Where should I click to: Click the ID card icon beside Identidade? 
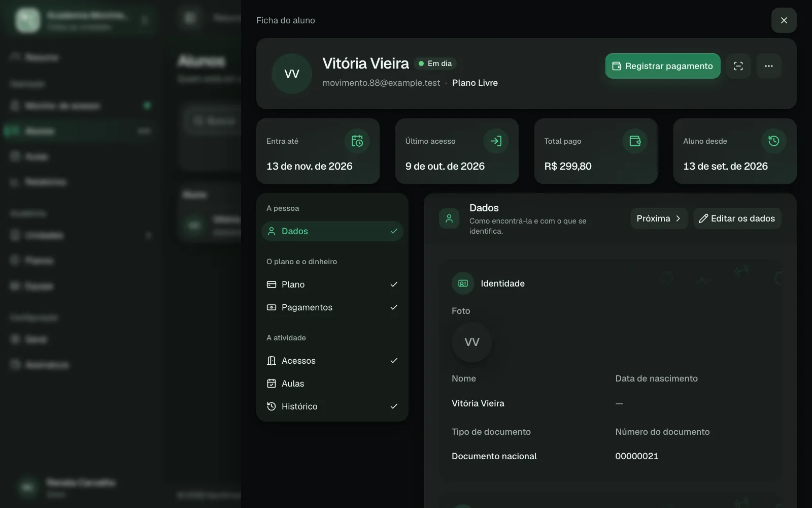[x=463, y=283]
